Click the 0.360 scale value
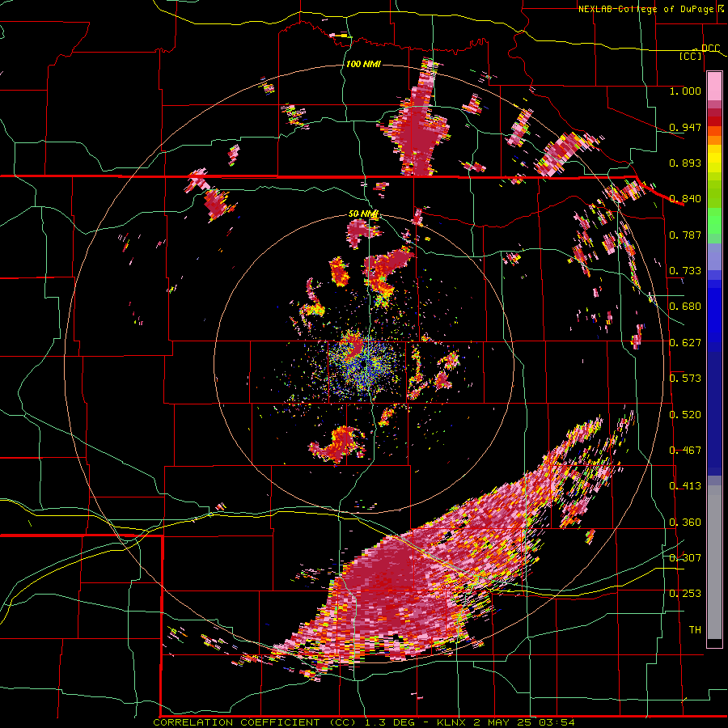Image resolution: width=728 pixels, height=728 pixels. click(685, 523)
